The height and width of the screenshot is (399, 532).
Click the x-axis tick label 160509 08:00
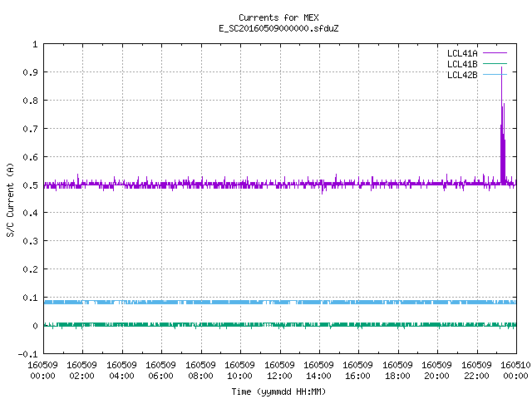coord(200,370)
